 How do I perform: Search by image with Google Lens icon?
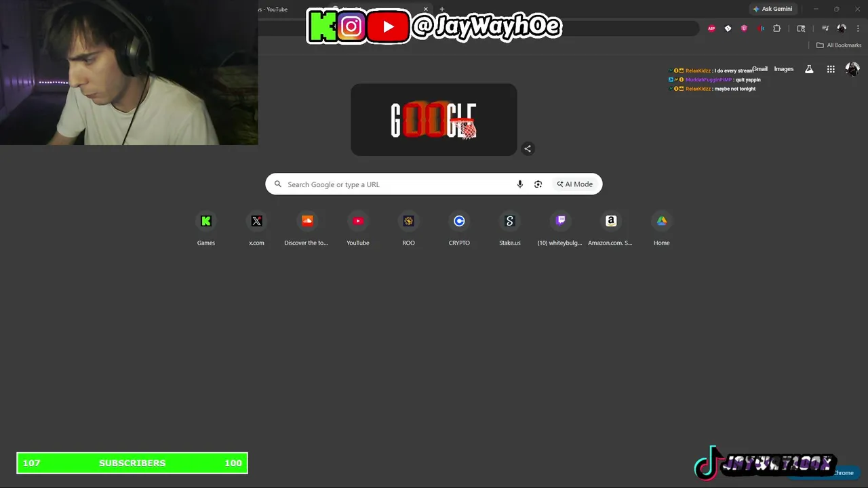[x=538, y=184]
